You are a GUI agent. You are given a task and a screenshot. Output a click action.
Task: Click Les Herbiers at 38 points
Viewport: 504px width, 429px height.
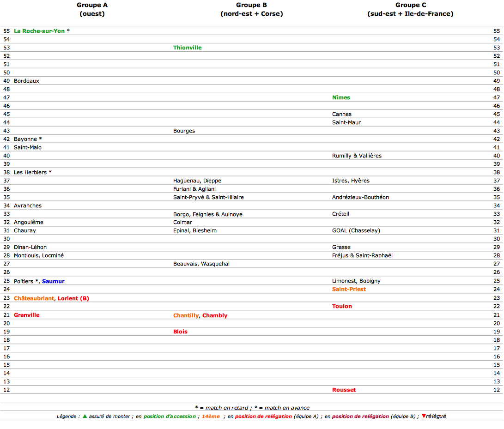tap(30, 172)
